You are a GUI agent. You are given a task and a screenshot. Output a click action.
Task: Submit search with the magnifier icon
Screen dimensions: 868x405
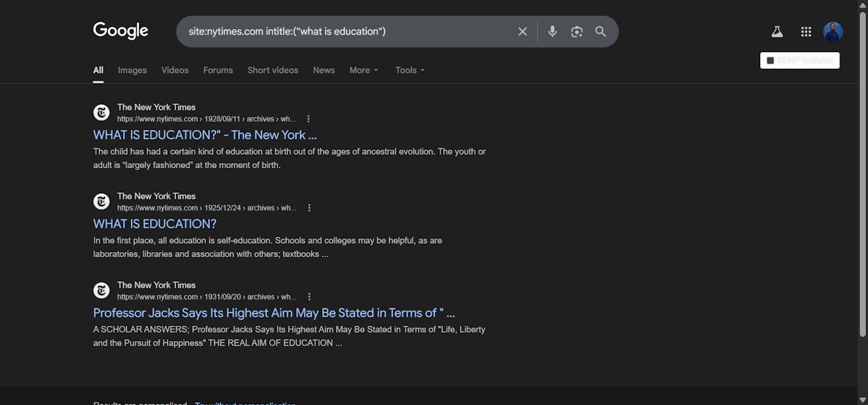tap(601, 31)
